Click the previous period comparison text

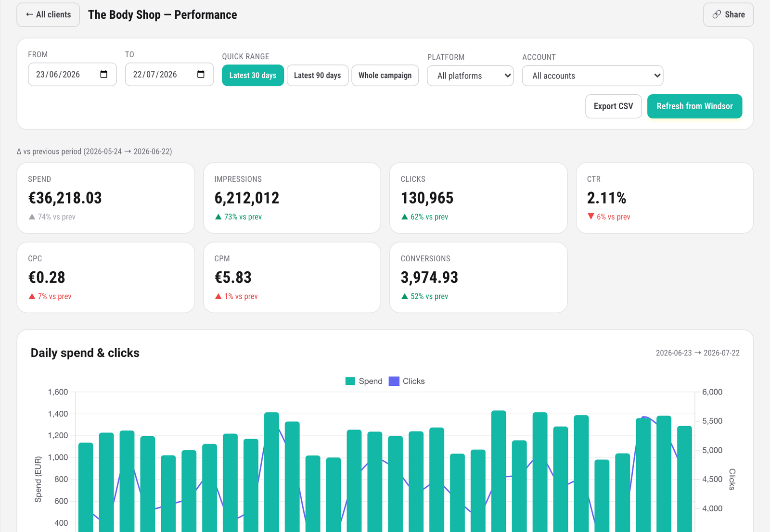pyautogui.click(x=94, y=152)
